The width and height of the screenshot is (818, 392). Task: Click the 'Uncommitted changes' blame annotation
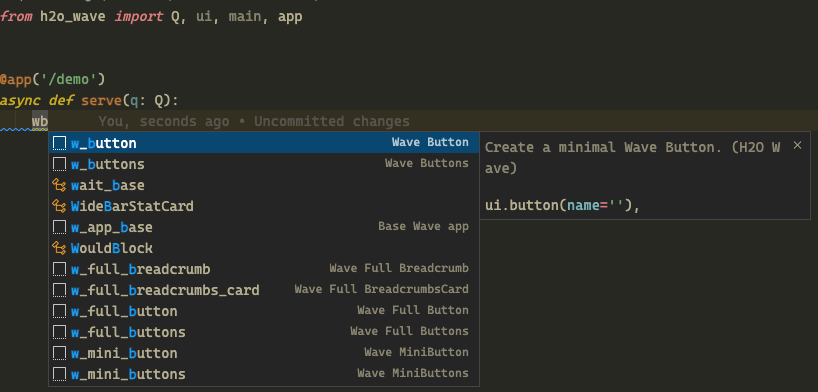tap(332, 122)
